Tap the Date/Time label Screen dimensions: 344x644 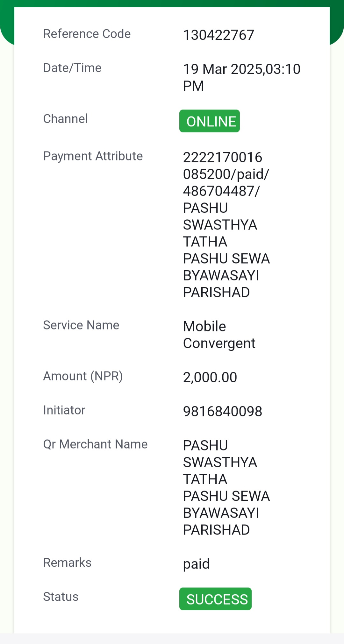coord(72,68)
